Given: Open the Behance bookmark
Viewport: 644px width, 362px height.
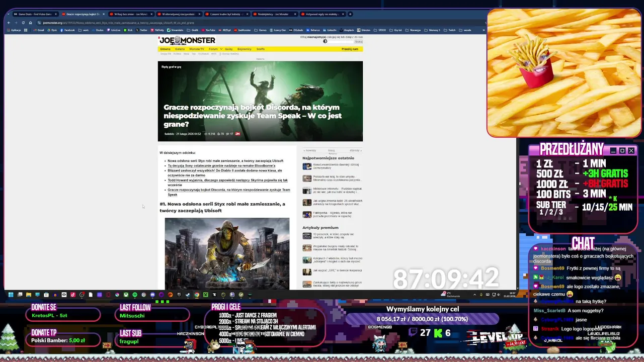Looking at the screenshot, I should click(313, 30).
